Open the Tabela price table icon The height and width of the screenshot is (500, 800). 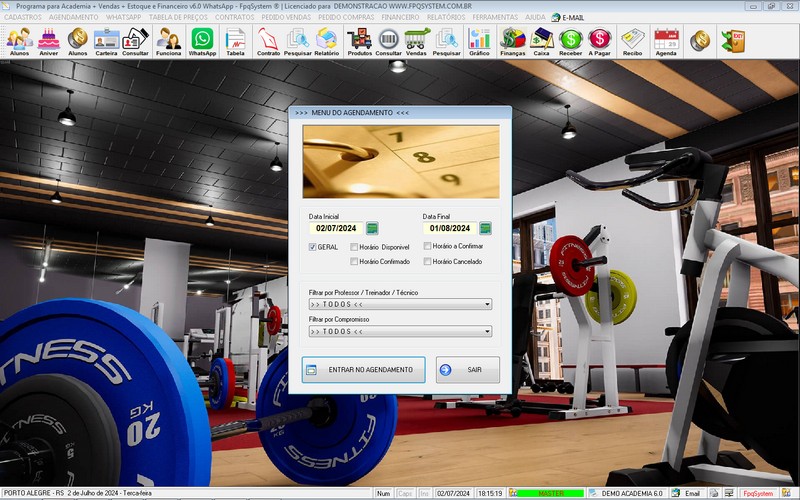(x=235, y=42)
